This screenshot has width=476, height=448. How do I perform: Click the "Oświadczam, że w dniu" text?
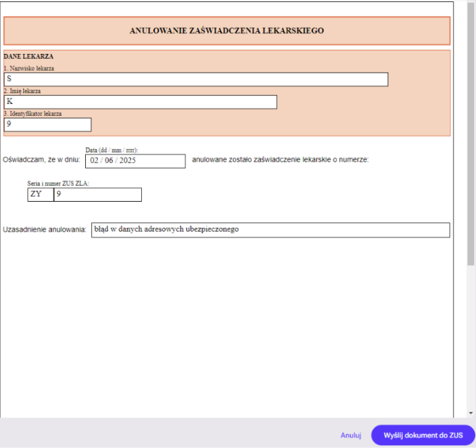[x=42, y=160]
